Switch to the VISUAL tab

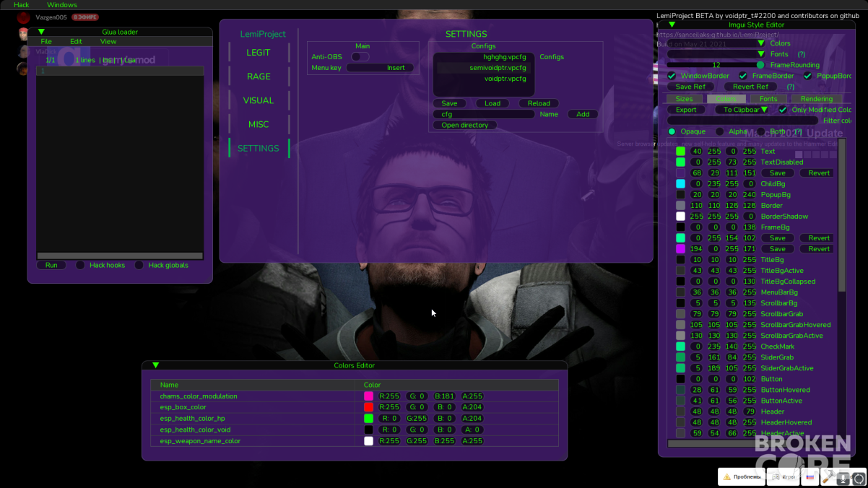point(259,100)
